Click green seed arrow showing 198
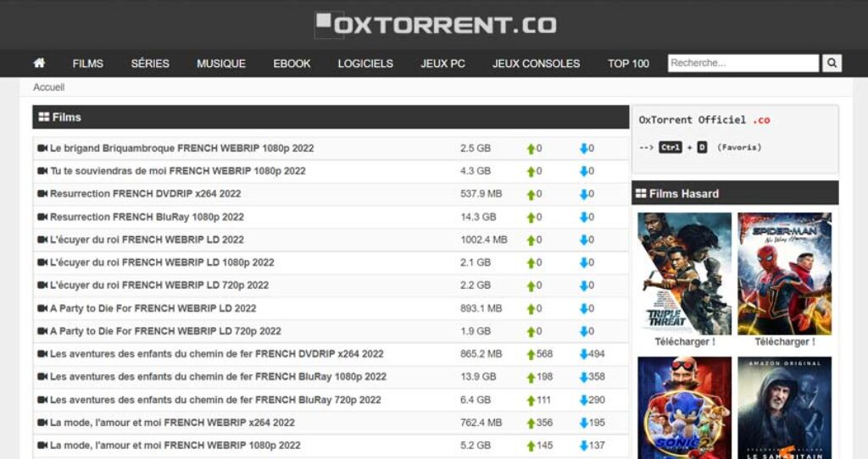Image resolution: width=868 pixels, height=459 pixels. click(531, 377)
